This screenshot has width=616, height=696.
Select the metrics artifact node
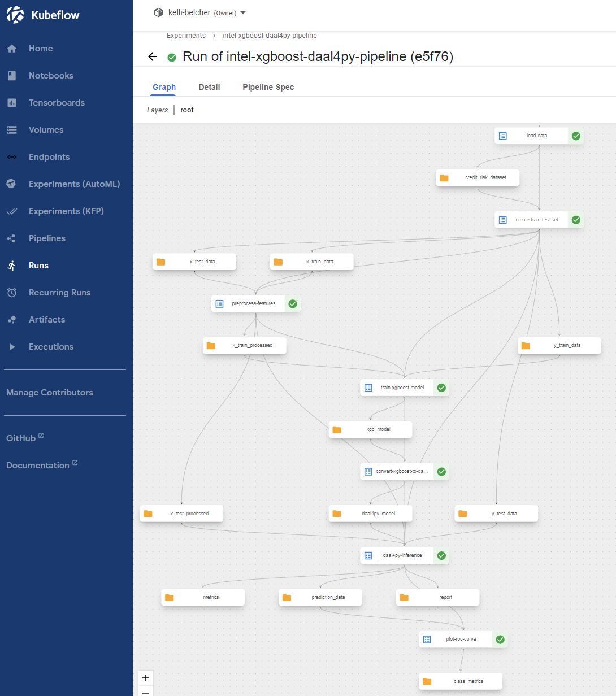pyautogui.click(x=203, y=597)
